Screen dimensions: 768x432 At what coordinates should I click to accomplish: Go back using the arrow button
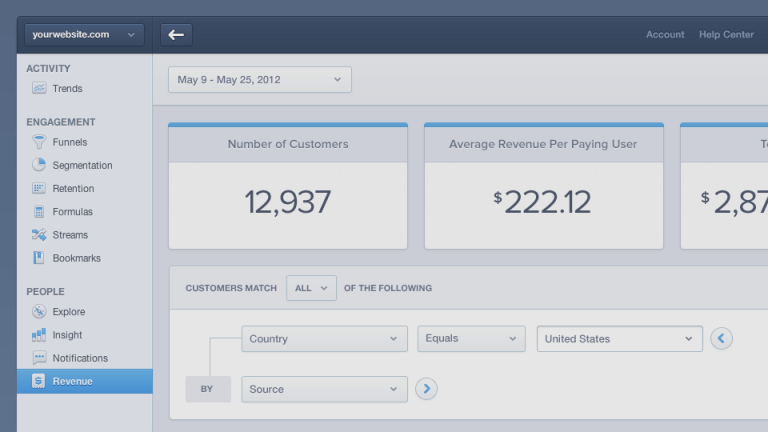[176, 35]
